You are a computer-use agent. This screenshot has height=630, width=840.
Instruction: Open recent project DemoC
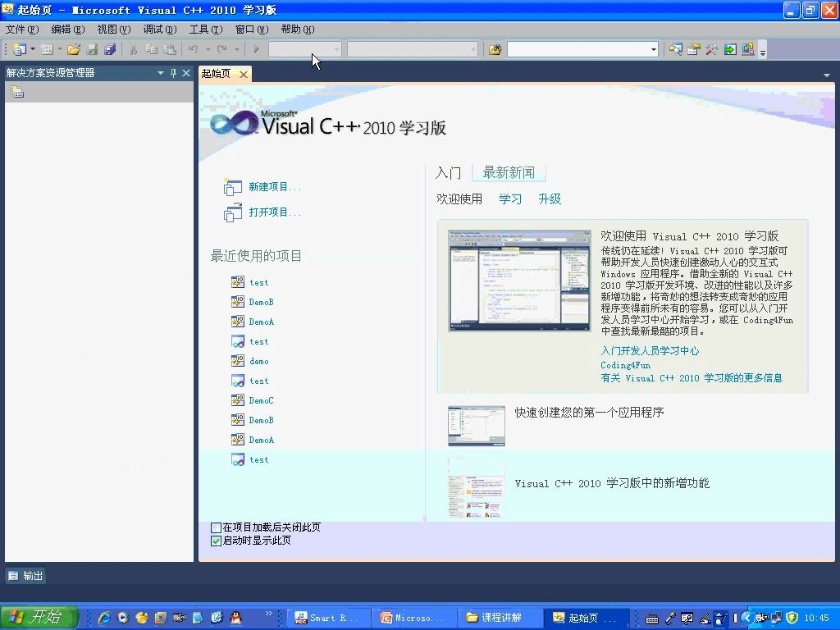262,400
